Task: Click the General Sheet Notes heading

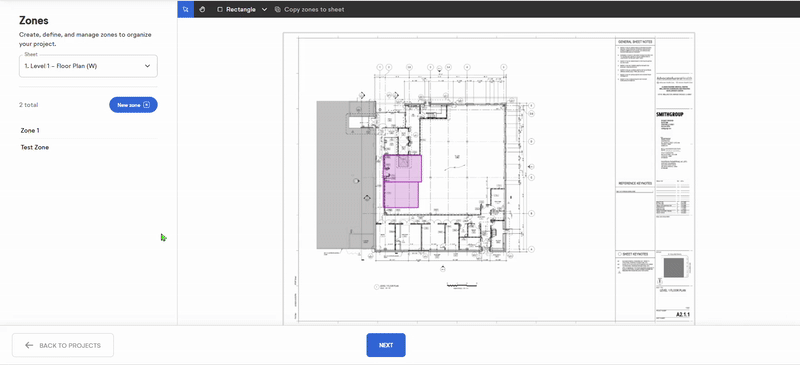Action: click(x=635, y=42)
